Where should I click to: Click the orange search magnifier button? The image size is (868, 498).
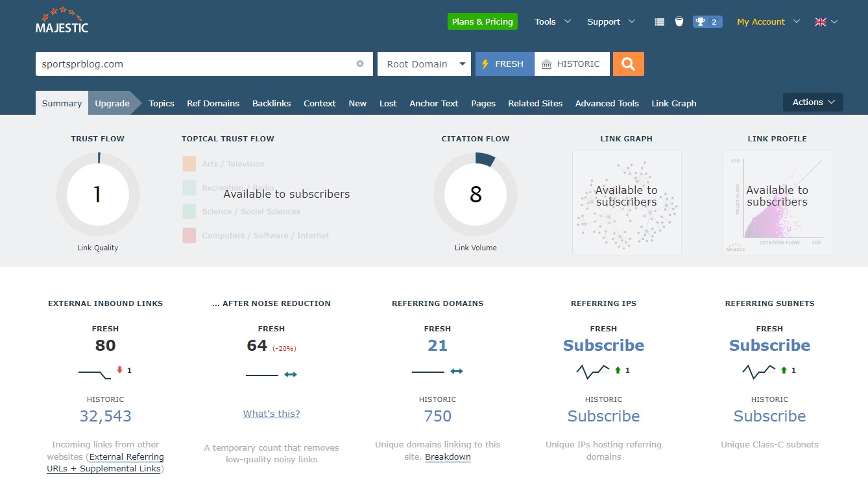[628, 64]
